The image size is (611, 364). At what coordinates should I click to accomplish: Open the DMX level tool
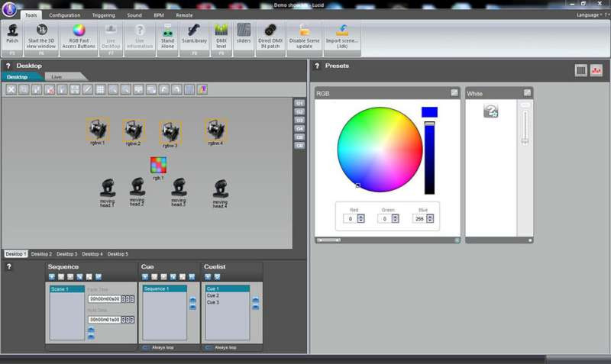coord(221,34)
